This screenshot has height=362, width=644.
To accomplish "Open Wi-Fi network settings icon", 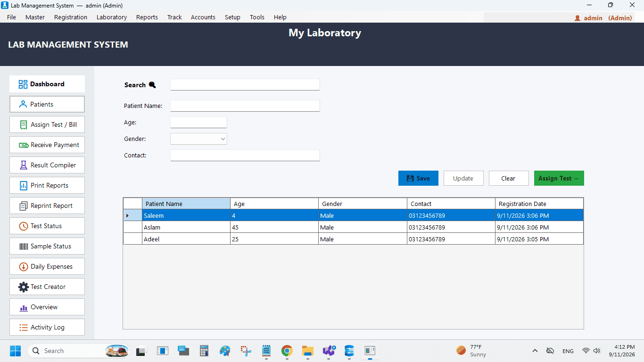I will (x=586, y=351).
